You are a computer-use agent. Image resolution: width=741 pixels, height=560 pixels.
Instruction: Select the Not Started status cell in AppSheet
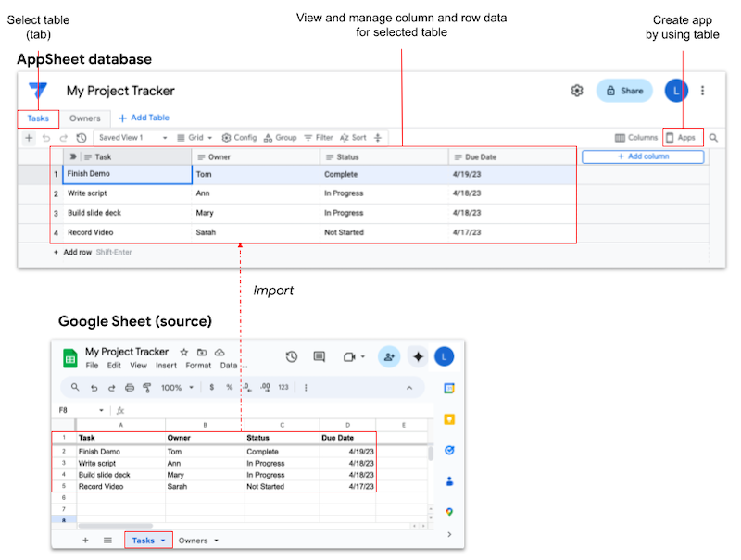(384, 232)
